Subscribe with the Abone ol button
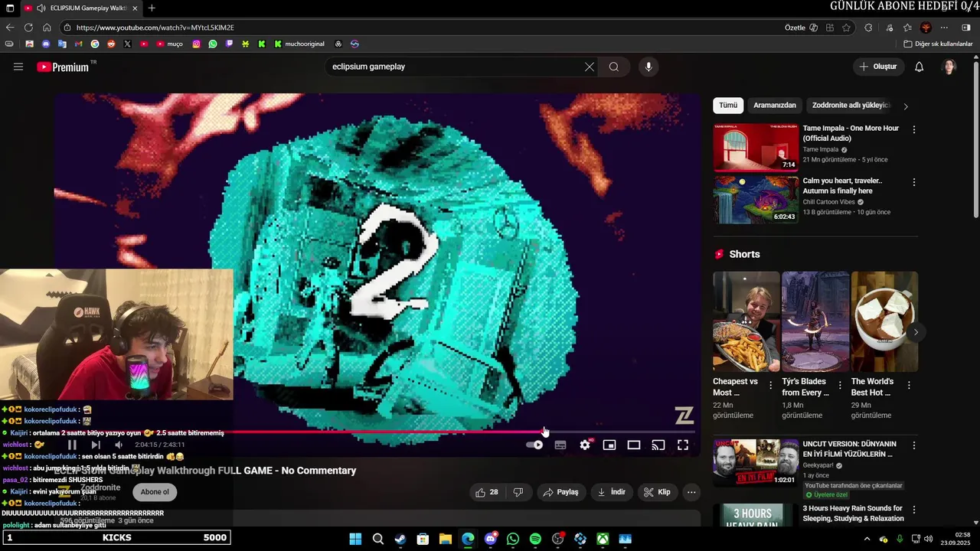980x551 pixels. click(155, 492)
